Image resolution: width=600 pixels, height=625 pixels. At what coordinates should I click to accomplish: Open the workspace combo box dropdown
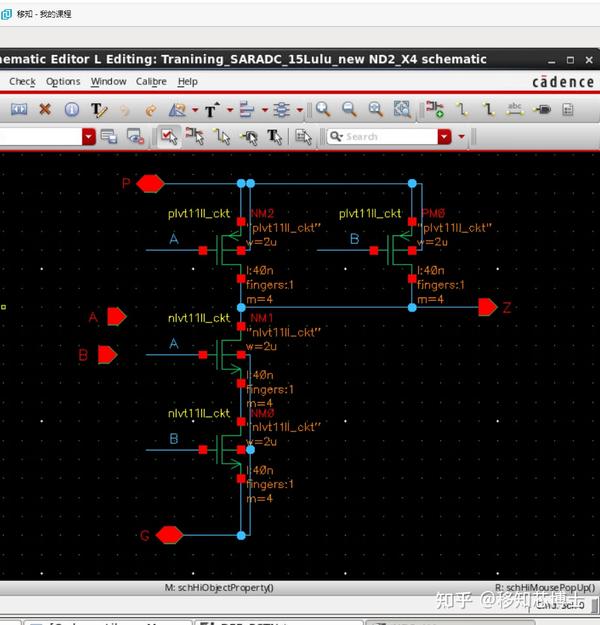[x=89, y=137]
